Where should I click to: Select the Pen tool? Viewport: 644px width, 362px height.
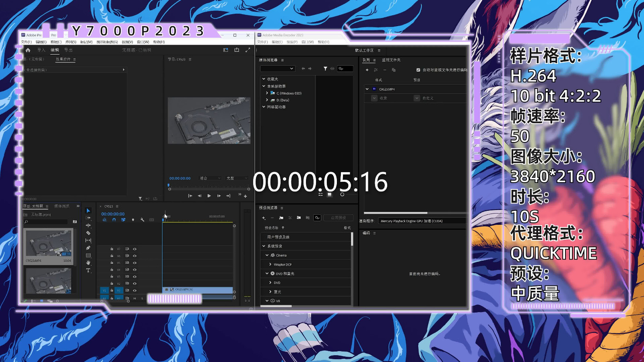coord(88,248)
